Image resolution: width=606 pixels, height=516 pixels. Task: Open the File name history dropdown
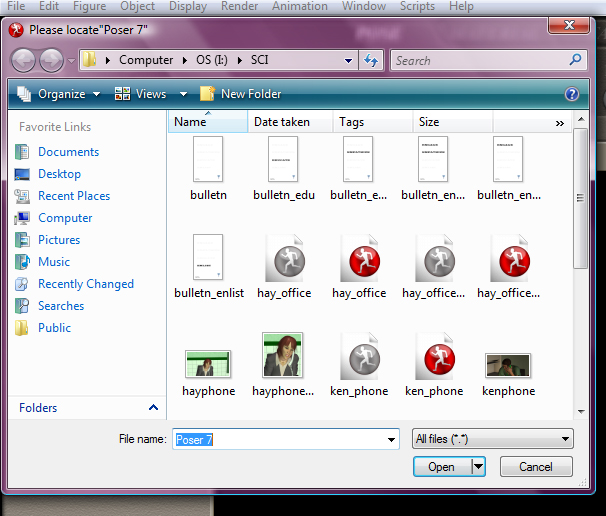pyautogui.click(x=392, y=439)
